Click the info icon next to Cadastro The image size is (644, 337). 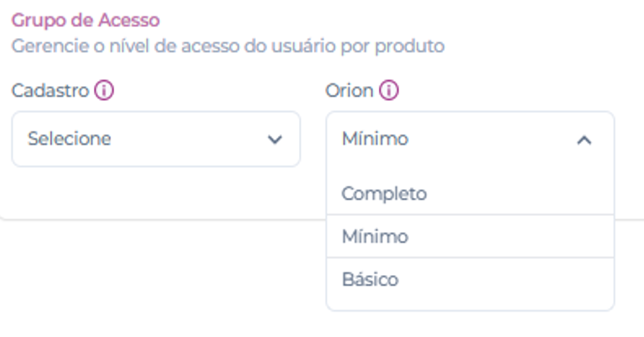click(x=104, y=91)
